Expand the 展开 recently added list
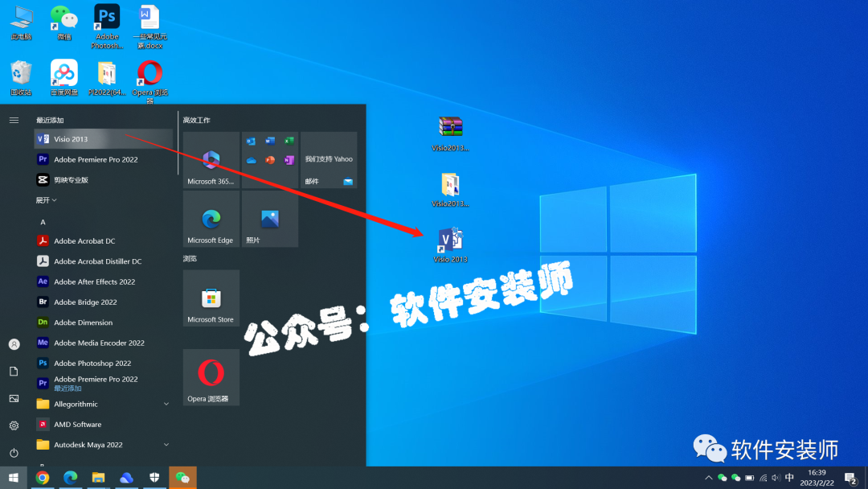Screen dimensions: 868x489 click(47, 200)
